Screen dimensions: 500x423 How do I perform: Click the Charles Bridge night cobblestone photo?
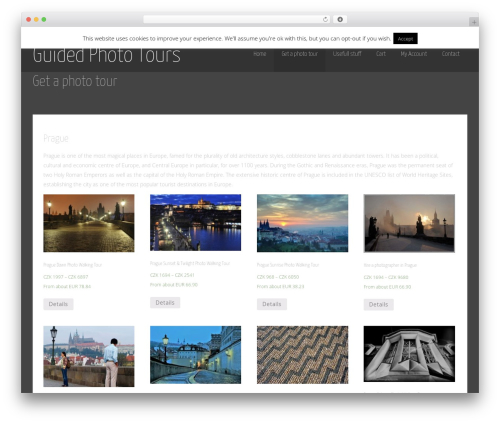coord(89,223)
